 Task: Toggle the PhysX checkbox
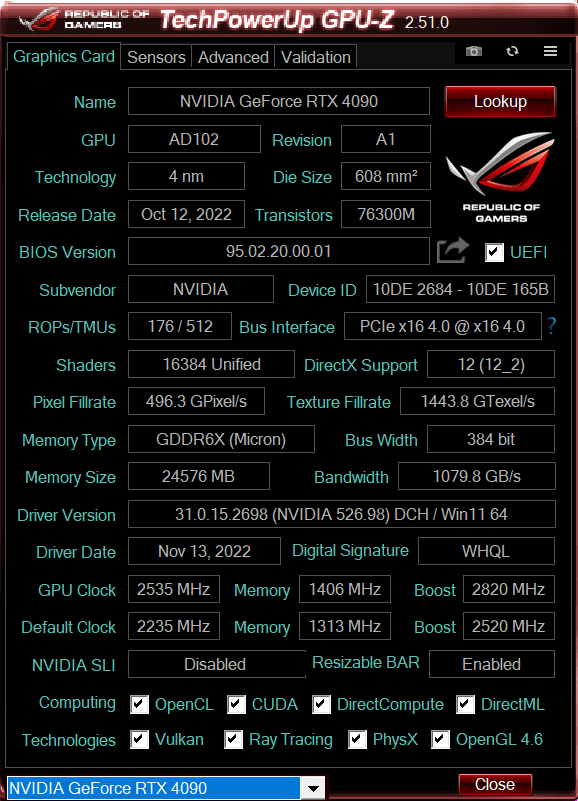[357, 739]
